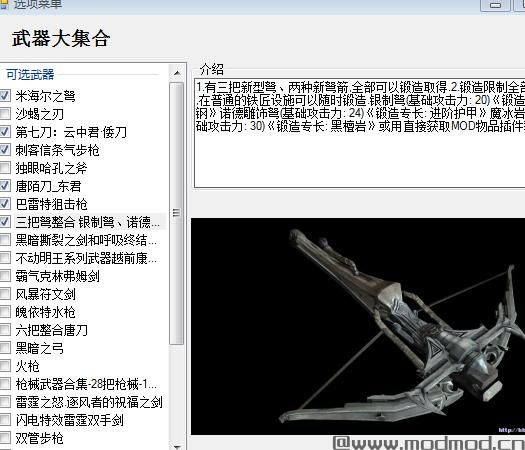The width and height of the screenshot is (525, 450).
Task: Select the 沙蝎之刃 list entry text
Action: click(40, 114)
